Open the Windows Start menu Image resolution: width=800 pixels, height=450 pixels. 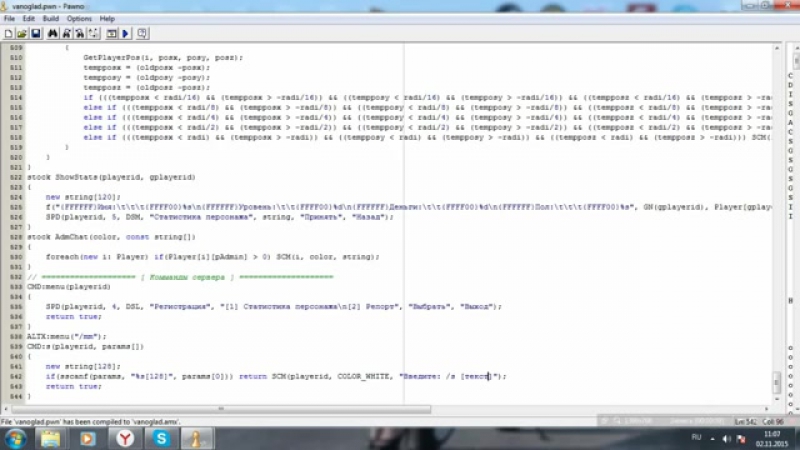click(15, 439)
